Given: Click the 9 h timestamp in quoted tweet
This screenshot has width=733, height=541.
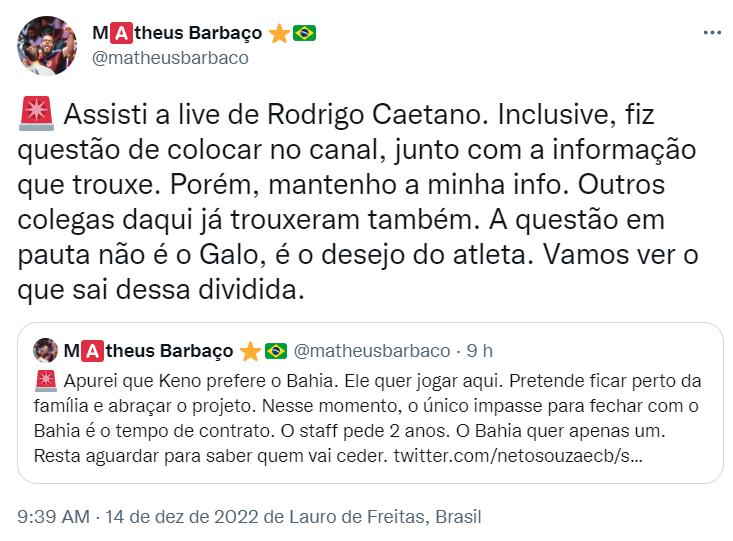Looking at the screenshot, I should pyautogui.click(x=480, y=351).
